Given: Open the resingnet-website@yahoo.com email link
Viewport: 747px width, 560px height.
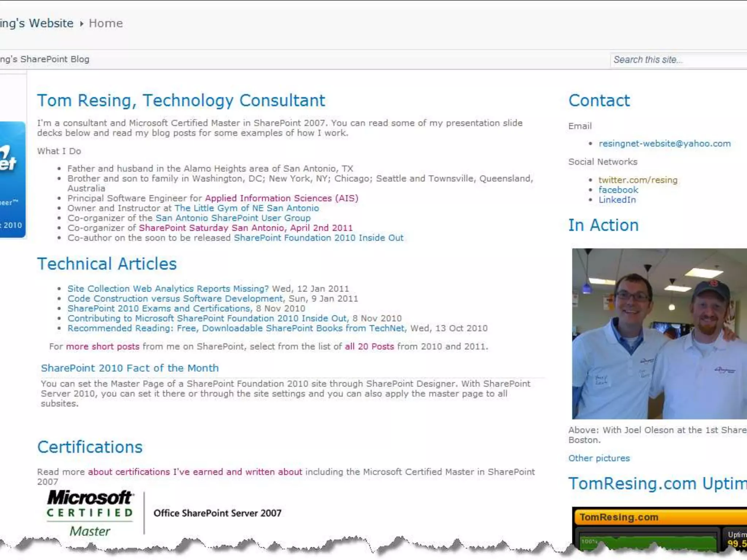Looking at the screenshot, I should [x=665, y=144].
